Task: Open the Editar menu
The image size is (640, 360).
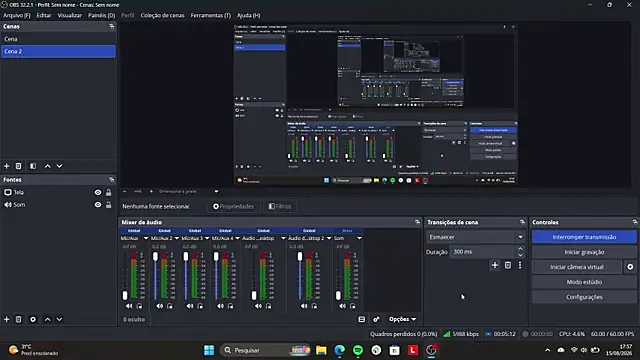Action: (x=44, y=15)
